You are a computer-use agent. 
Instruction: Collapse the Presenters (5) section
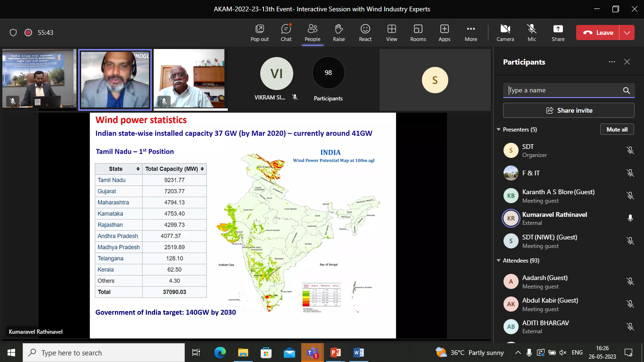pos(499,130)
